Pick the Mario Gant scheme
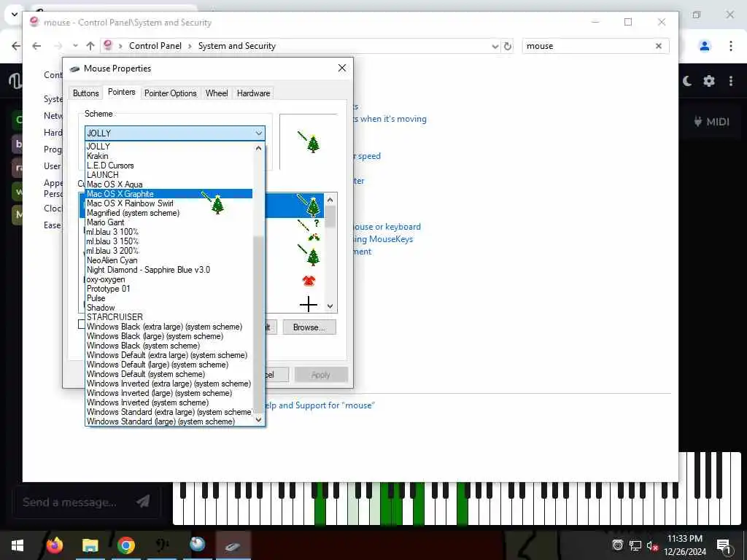The width and height of the screenshot is (747, 560). [x=169, y=222]
